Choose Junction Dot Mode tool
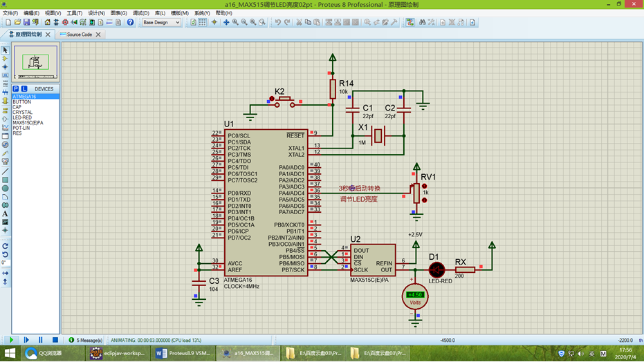 coord(5,67)
